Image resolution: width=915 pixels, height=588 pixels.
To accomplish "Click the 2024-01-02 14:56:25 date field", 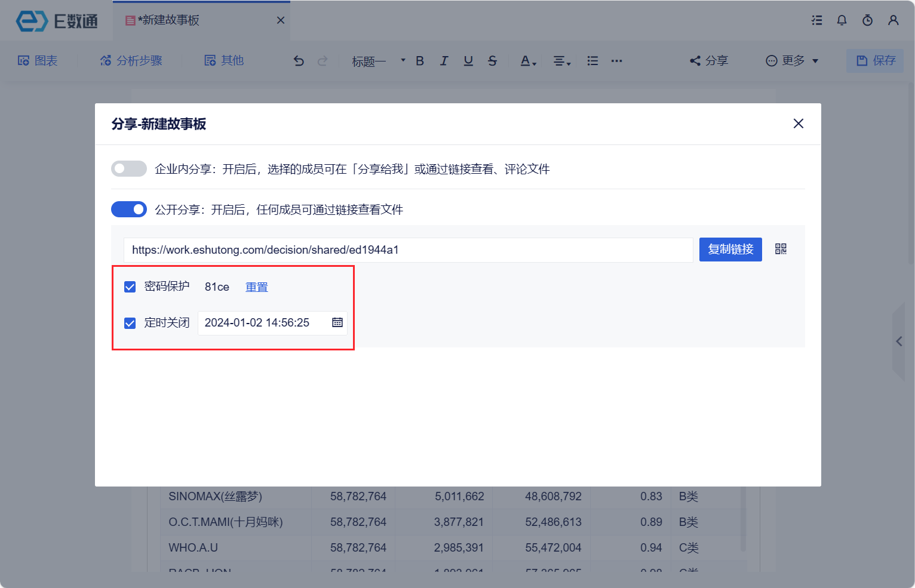I will 272,323.
